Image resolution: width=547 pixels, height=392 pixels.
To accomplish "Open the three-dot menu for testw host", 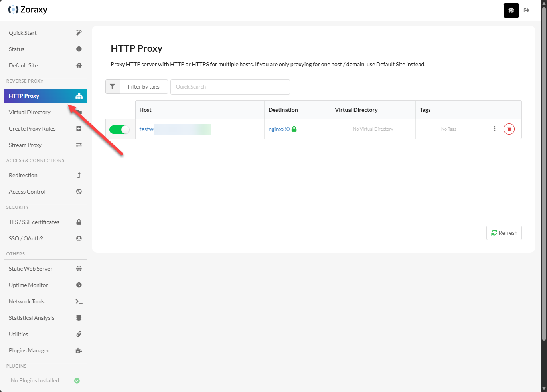I will click(494, 129).
